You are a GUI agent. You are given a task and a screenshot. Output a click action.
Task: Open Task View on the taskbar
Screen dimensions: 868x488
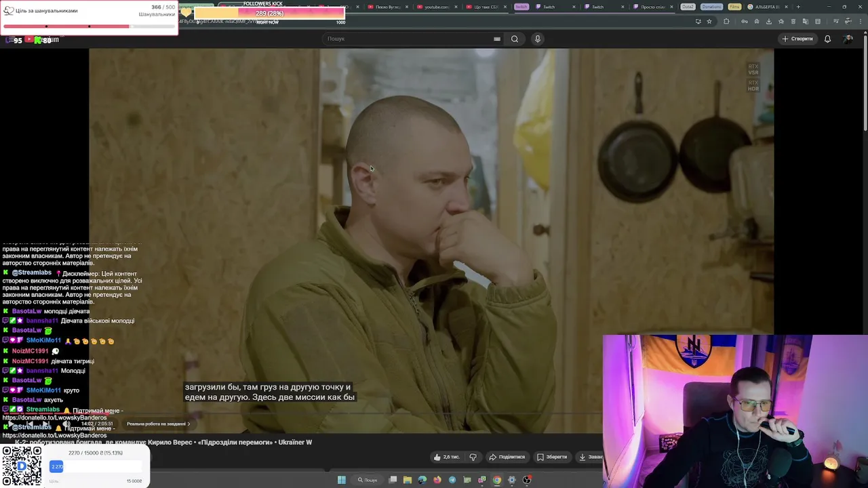393,480
